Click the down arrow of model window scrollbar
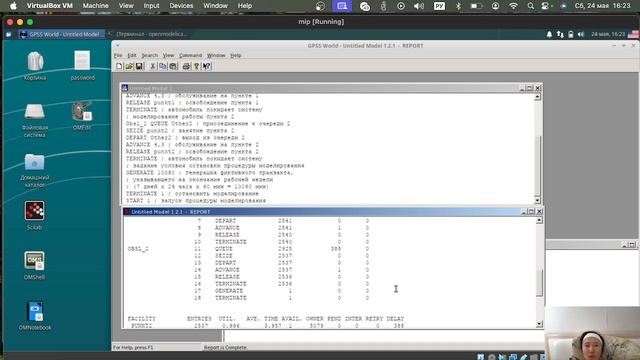Viewport: 640px width, 360px height. (537, 200)
